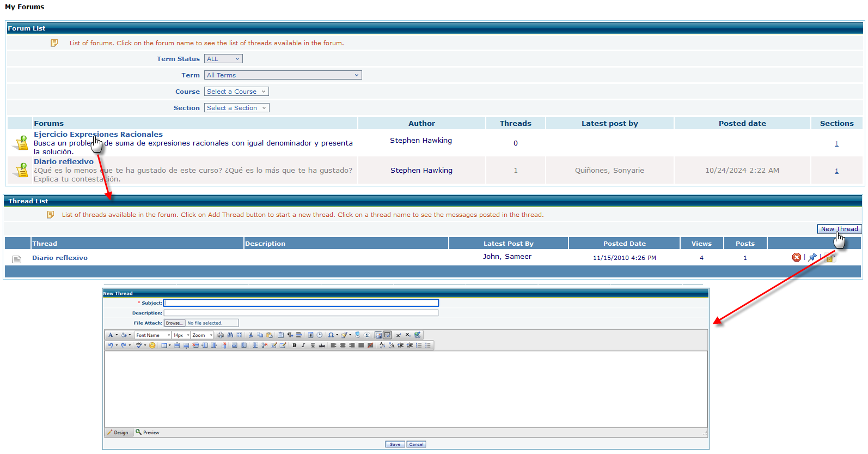Viewport: 868px width, 454px height.
Task: Open the Font Name dropdown
Action: [x=152, y=335]
